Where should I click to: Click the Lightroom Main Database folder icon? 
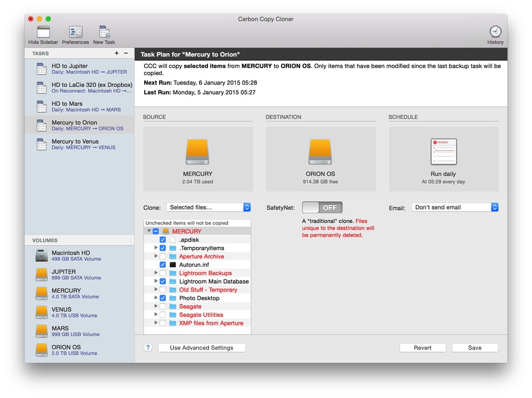tap(173, 281)
